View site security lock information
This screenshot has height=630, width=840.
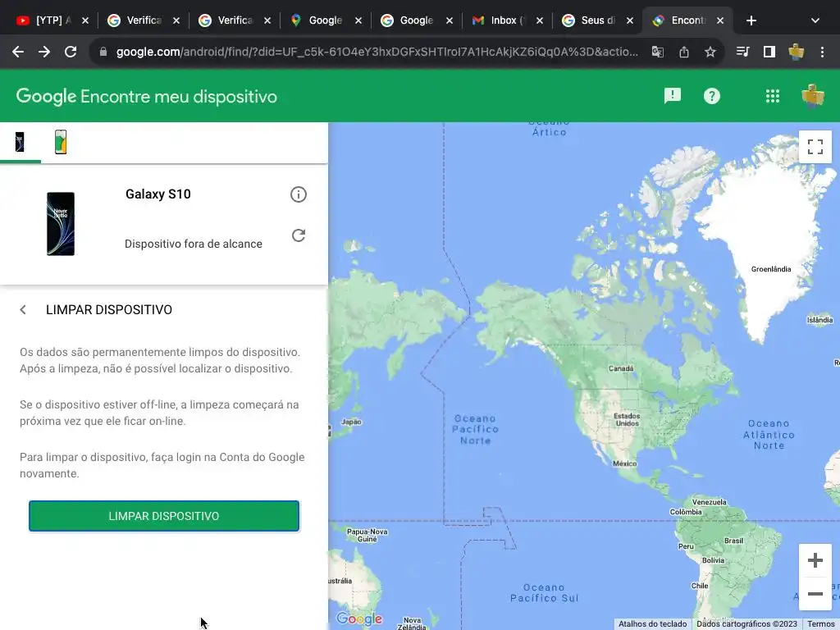[x=103, y=52]
